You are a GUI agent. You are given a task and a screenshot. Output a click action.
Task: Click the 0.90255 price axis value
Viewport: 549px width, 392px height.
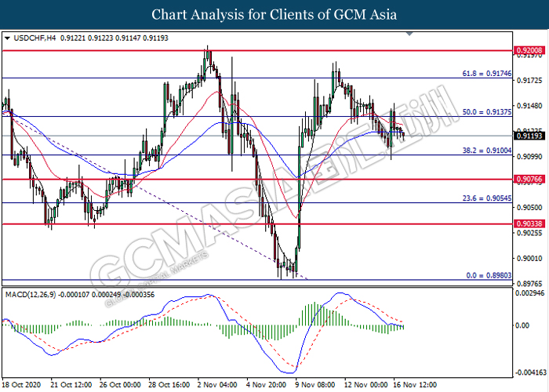click(x=529, y=233)
